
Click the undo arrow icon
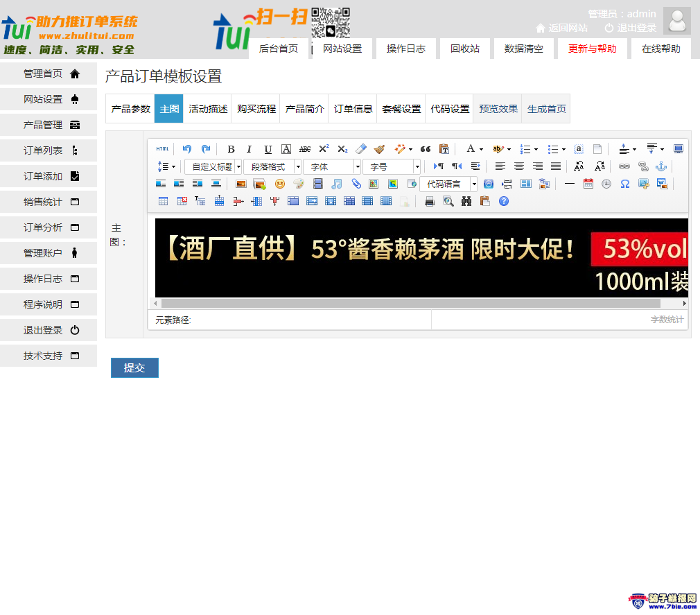(x=187, y=149)
